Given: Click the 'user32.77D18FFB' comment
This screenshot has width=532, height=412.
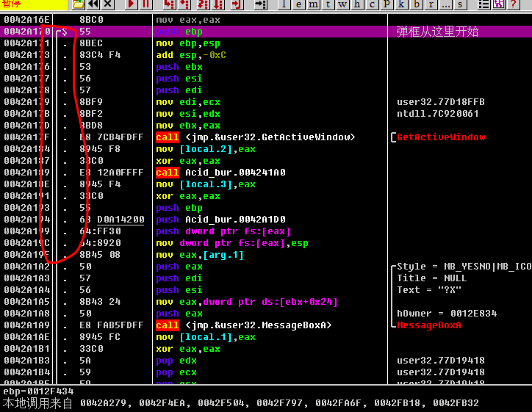Looking at the screenshot, I should [x=441, y=102].
